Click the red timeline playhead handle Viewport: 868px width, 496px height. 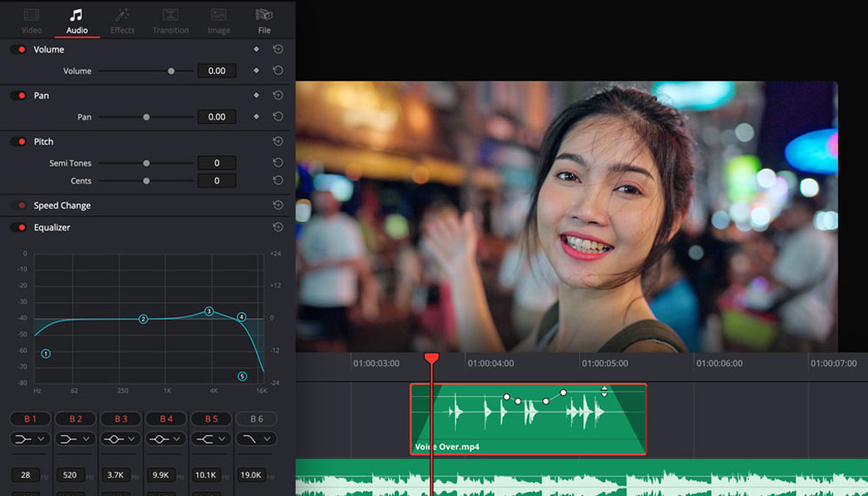tap(431, 358)
